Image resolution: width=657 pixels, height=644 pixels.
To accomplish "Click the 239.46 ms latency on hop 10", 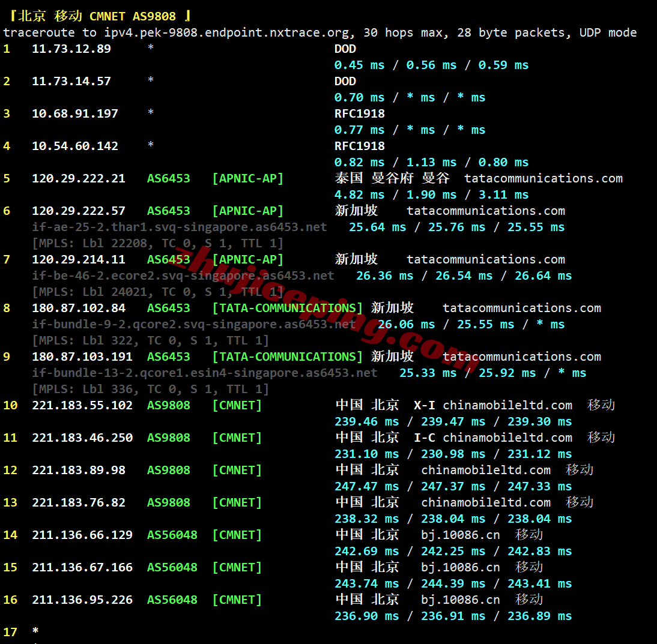I will click(366, 422).
